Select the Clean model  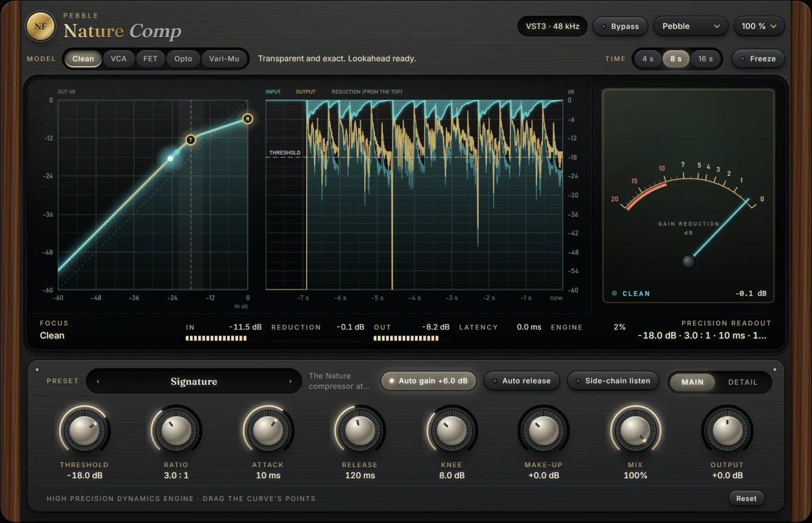pos(83,59)
